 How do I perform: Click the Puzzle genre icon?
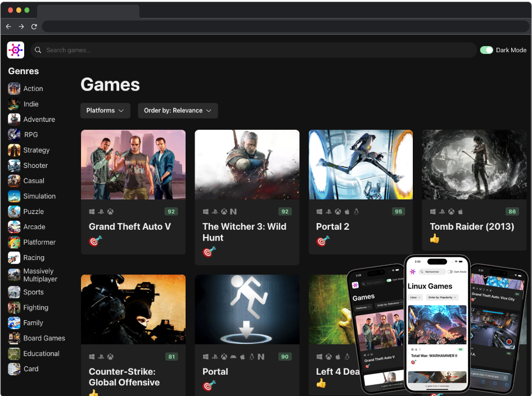coord(14,211)
